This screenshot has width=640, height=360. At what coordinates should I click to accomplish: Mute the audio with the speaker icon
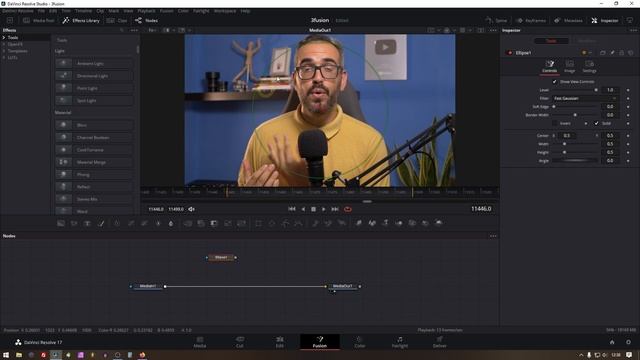(191, 209)
